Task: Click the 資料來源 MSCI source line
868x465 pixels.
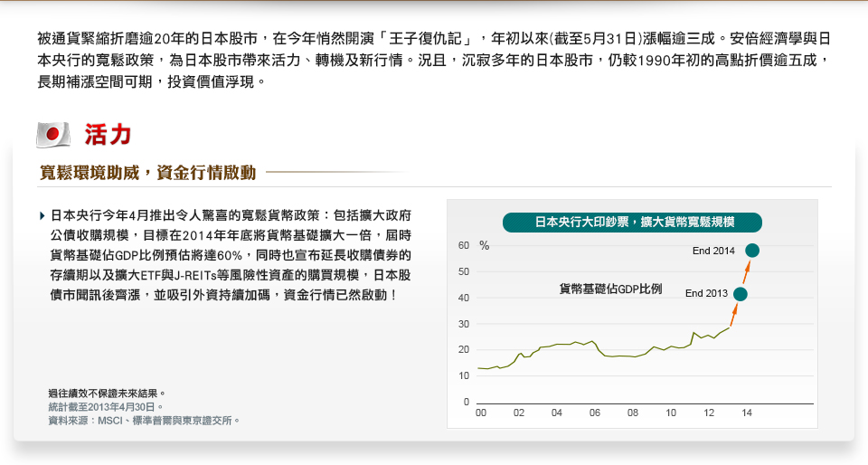Action: point(144,421)
